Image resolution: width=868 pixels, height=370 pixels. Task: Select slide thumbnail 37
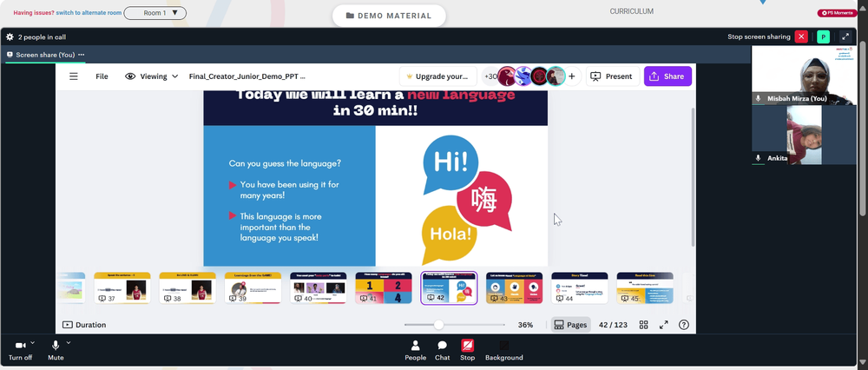[x=122, y=288]
